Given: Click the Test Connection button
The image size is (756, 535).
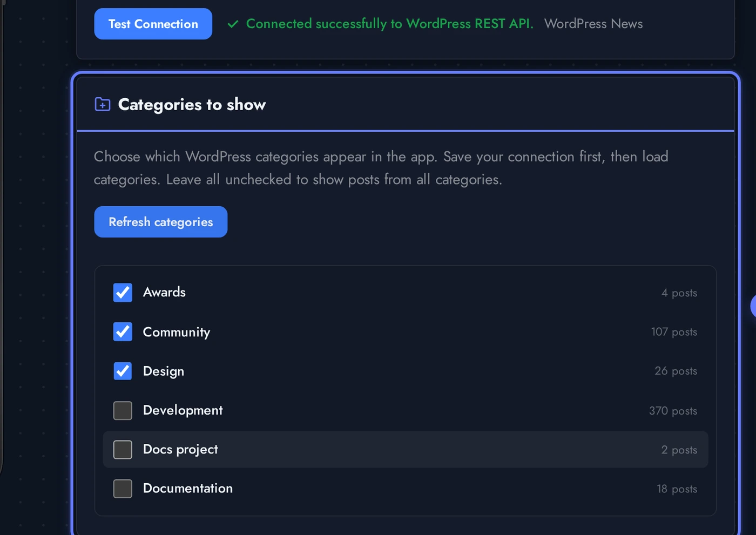Looking at the screenshot, I should point(153,24).
